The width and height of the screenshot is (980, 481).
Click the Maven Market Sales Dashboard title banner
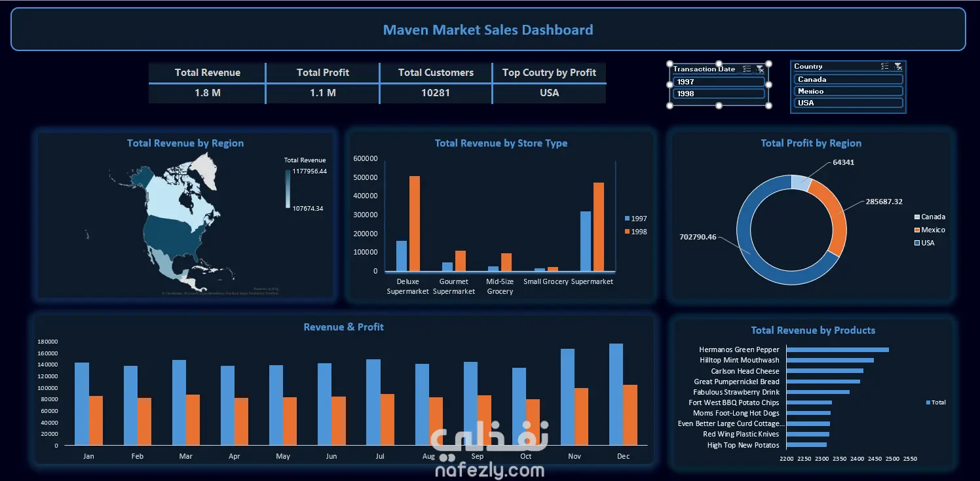[x=488, y=29]
